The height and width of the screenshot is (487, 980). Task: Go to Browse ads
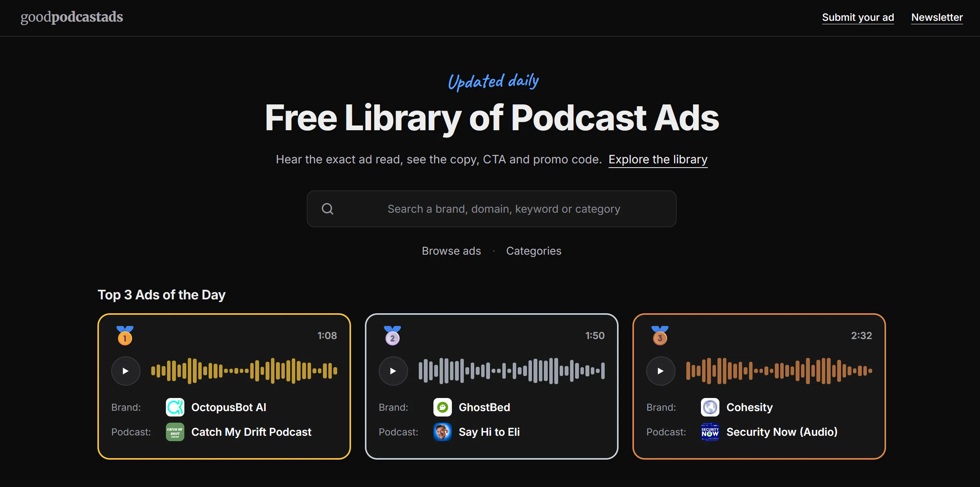point(451,251)
